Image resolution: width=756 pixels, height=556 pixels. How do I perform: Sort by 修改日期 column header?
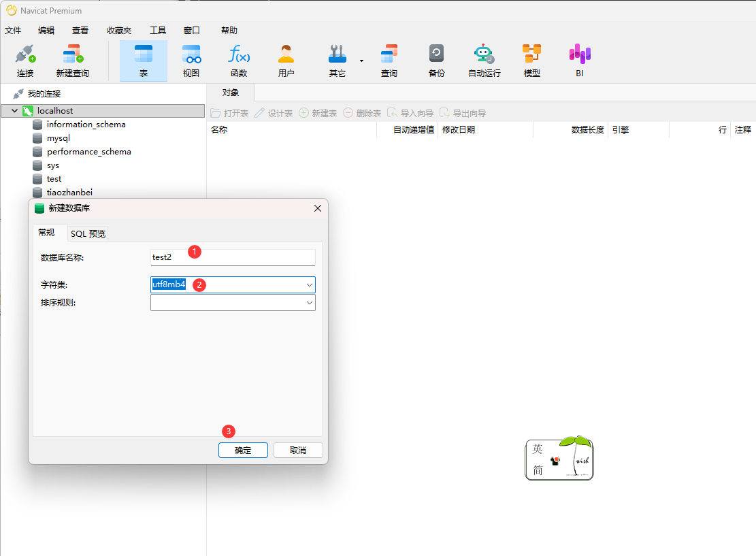pyautogui.click(x=485, y=130)
